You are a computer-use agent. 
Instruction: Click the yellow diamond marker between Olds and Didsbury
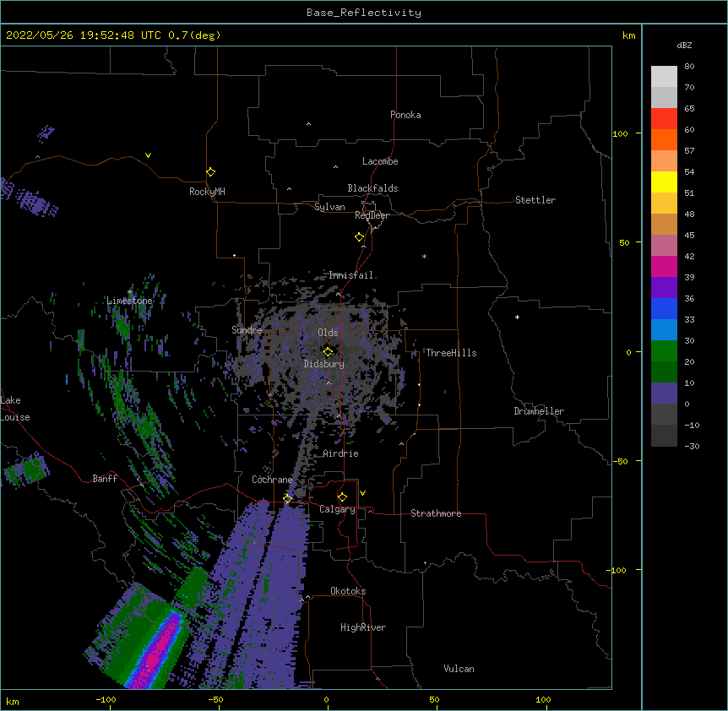tap(328, 352)
